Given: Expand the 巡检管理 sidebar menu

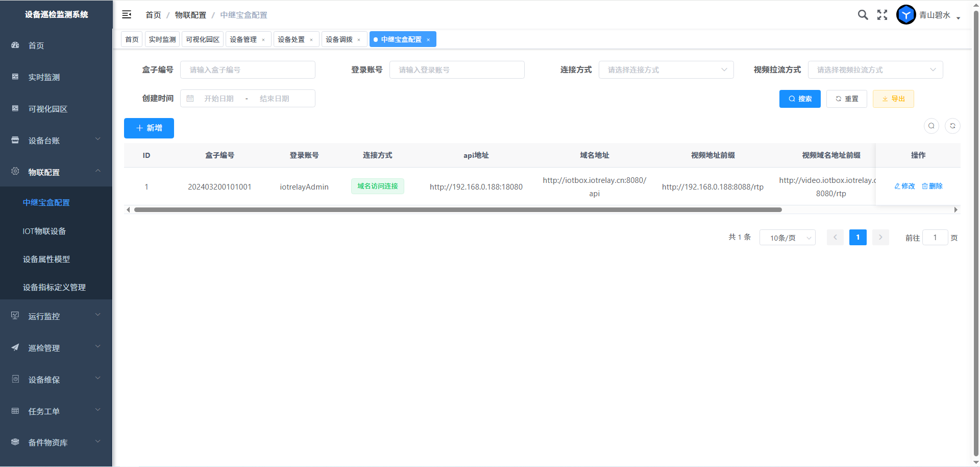Looking at the screenshot, I should 56,348.
